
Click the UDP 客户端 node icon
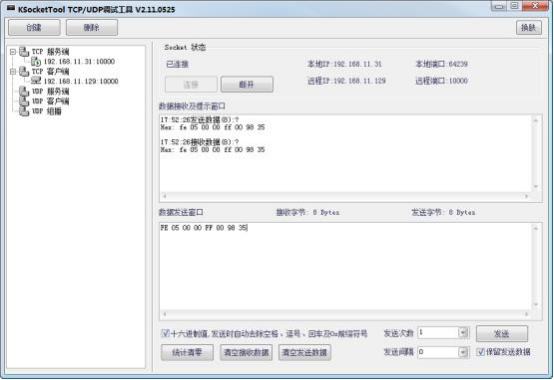click(x=24, y=101)
